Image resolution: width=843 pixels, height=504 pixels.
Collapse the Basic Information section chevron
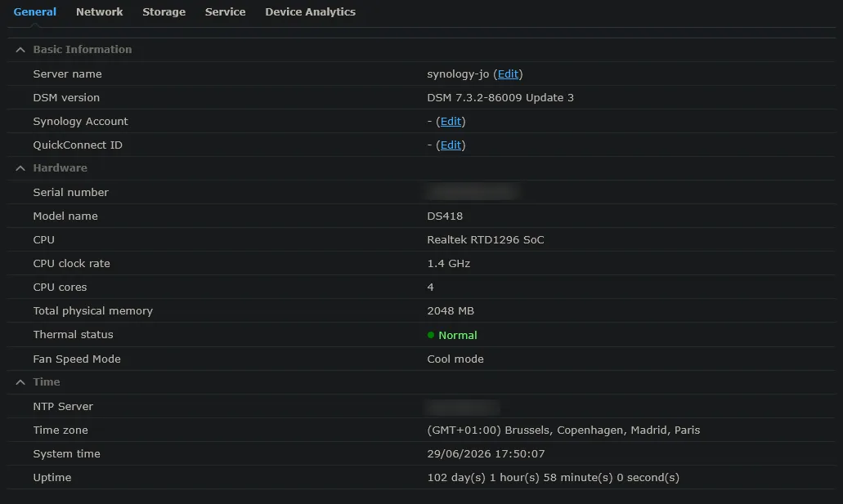tap(20, 50)
